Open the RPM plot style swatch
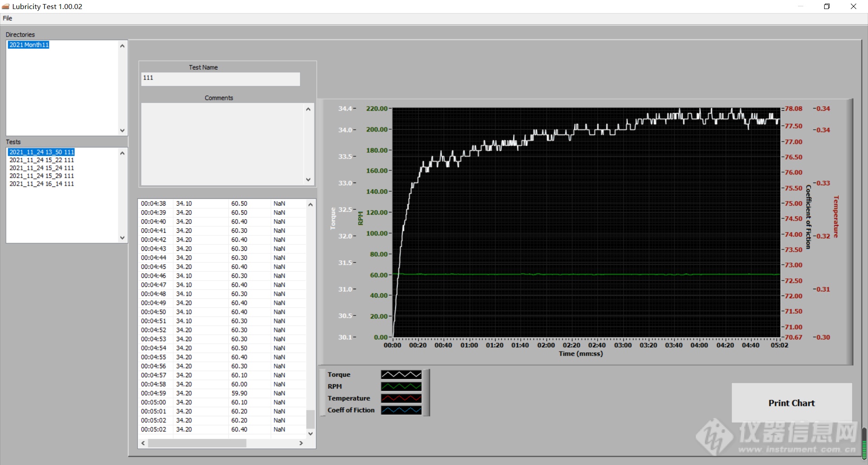The image size is (868, 465). [x=401, y=386]
